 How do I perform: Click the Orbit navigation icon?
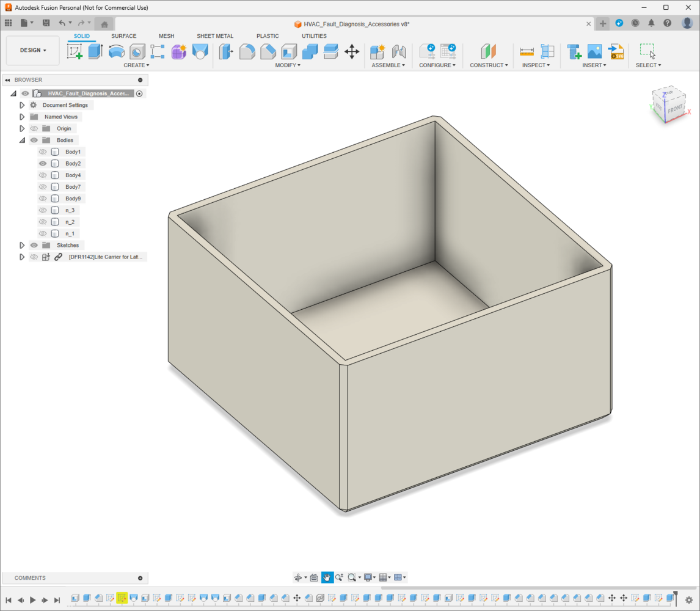298,577
